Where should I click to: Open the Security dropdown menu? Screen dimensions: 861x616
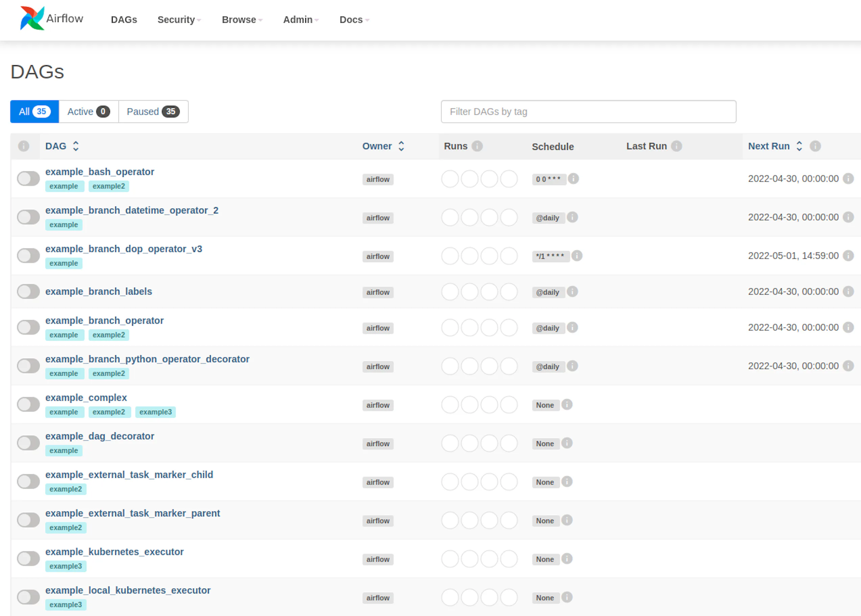[x=179, y=20]
